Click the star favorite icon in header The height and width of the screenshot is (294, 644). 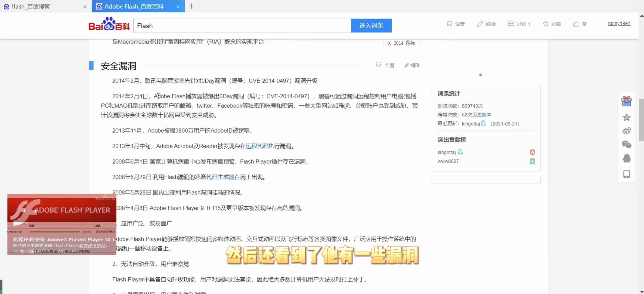546,24
